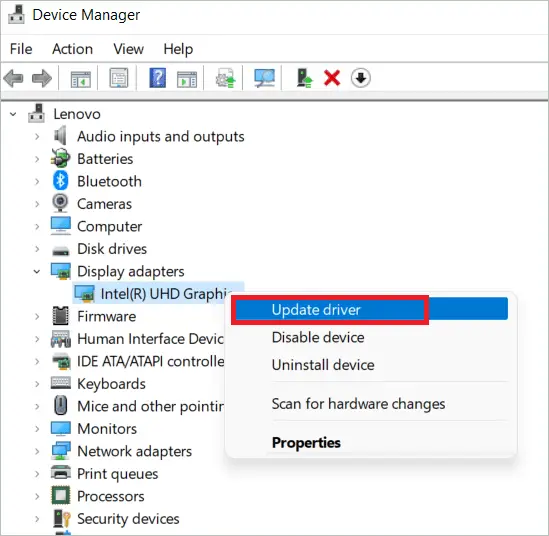Image resolution: width=549 pixels, height=536 pixels.
Task: Expand the Batteries category chevron
Action: [x=37, y=159]
